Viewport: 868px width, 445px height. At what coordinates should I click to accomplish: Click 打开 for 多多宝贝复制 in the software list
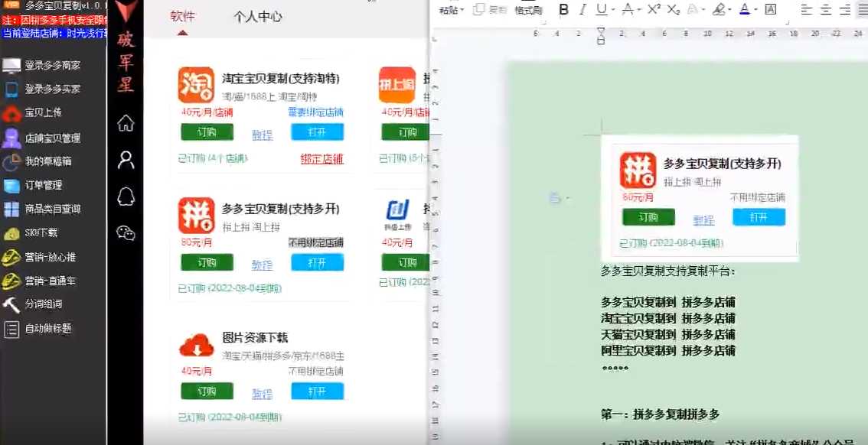[x=317, y=262]
